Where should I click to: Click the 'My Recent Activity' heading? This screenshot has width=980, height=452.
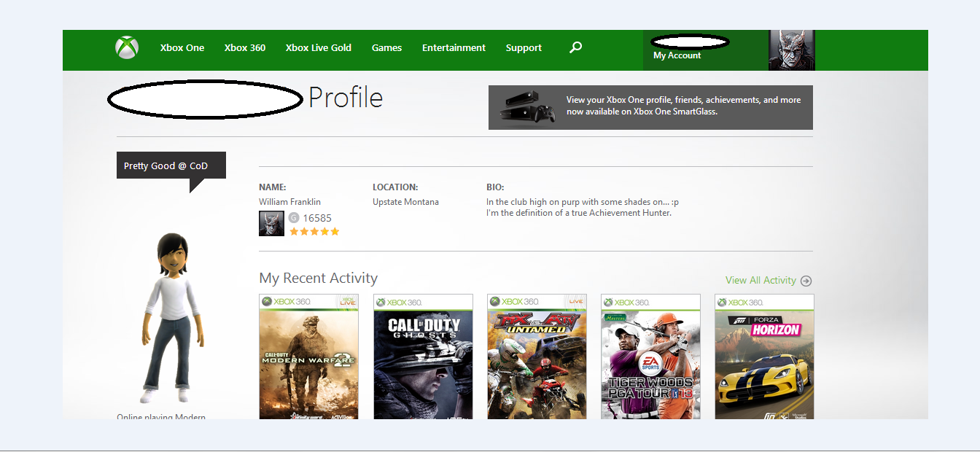pos(319,278)
